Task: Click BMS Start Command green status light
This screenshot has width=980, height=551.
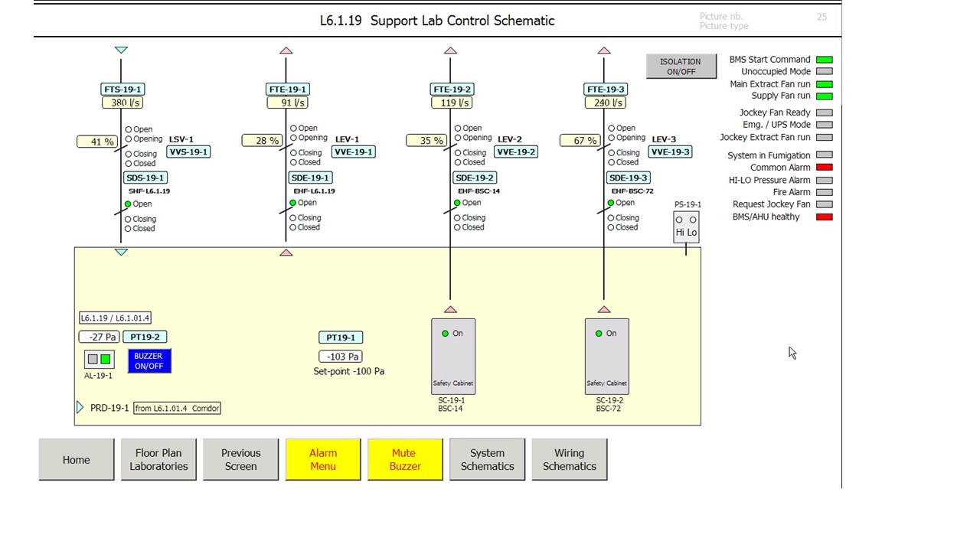Action: [825, 60]
